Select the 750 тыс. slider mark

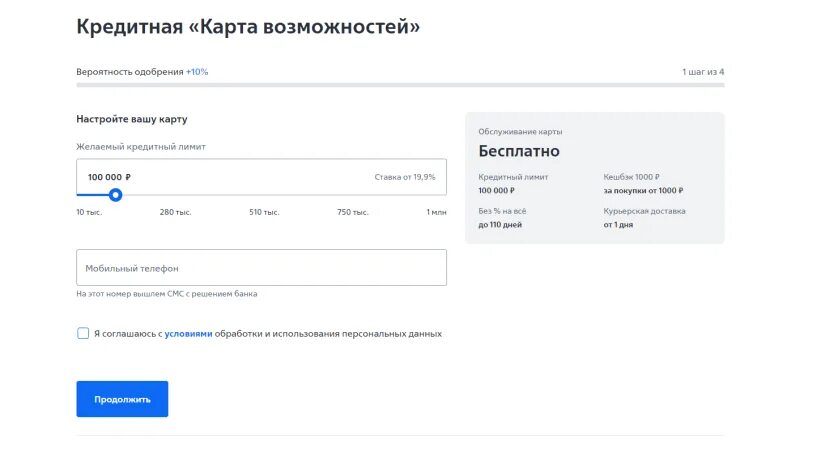pos(353,212)
